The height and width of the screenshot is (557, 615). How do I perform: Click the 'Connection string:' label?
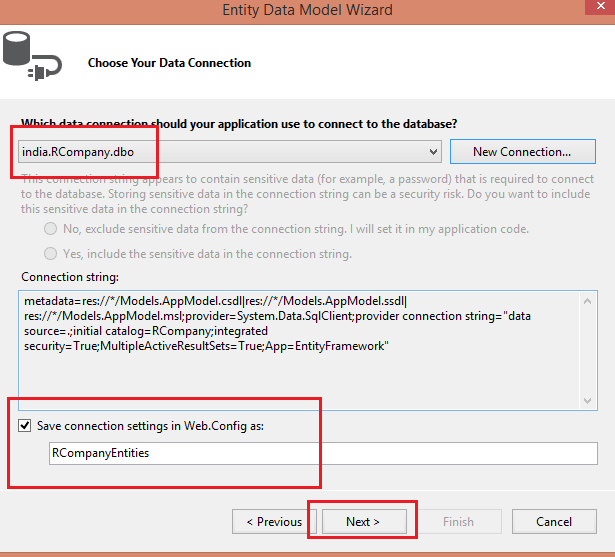click(68, 276)
